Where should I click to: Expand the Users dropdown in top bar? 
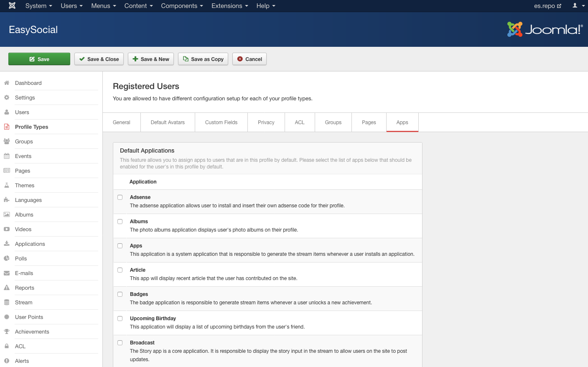[x=71, y=6]
